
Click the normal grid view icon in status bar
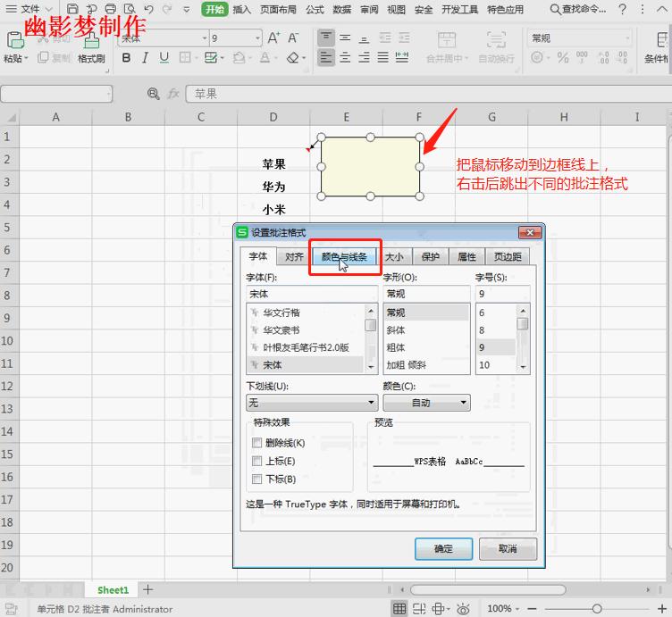(x=399, y=608)
